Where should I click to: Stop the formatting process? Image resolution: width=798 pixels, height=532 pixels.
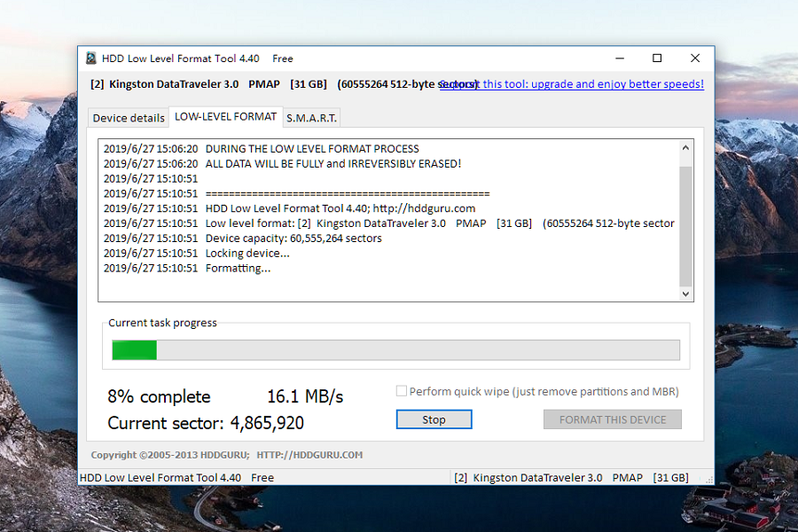pyautogui.click(x=434, y=419)
